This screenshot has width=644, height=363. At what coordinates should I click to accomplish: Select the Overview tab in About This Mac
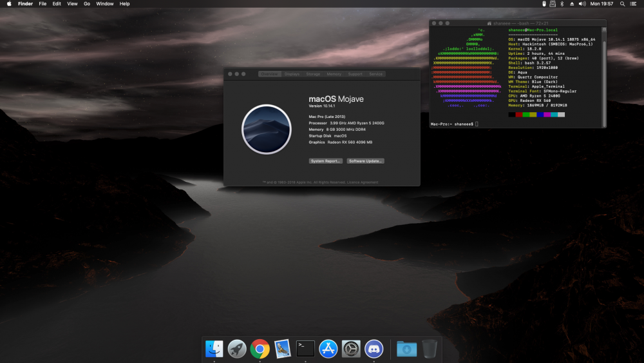tap(269, 74)
